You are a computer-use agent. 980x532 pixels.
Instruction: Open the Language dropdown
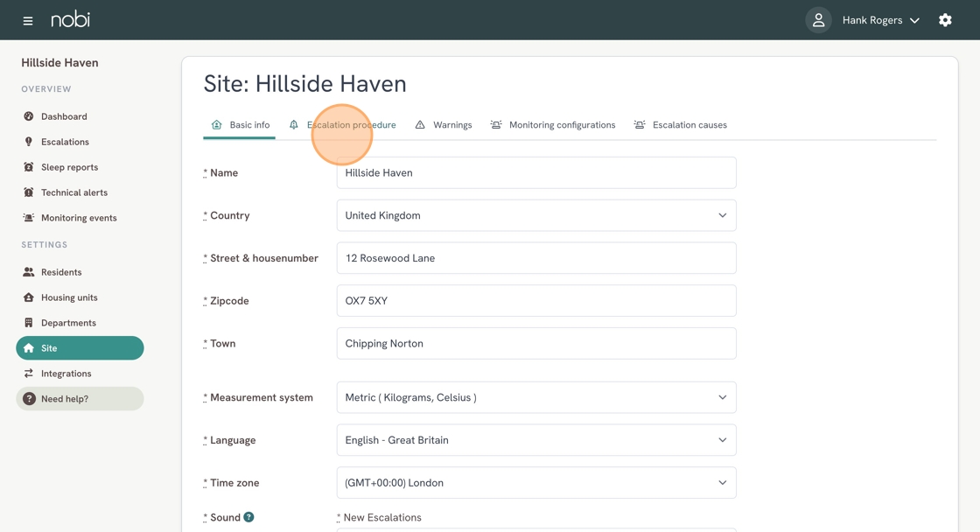tap(535, 440)
